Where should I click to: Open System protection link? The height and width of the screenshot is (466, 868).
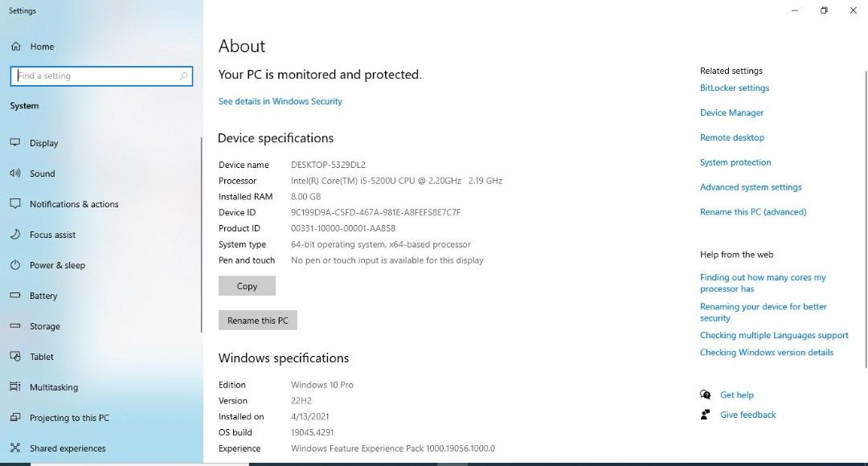[x=735, y=162]
